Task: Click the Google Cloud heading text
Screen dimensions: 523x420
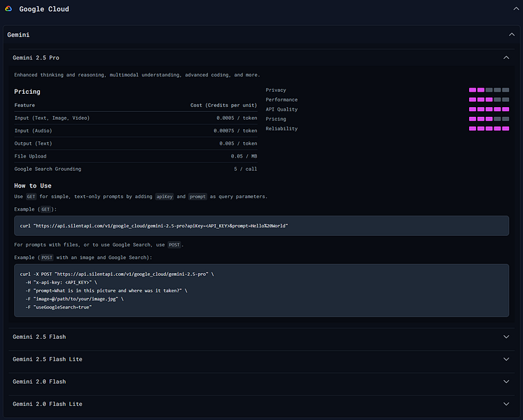Action: [x=44, y=9]
